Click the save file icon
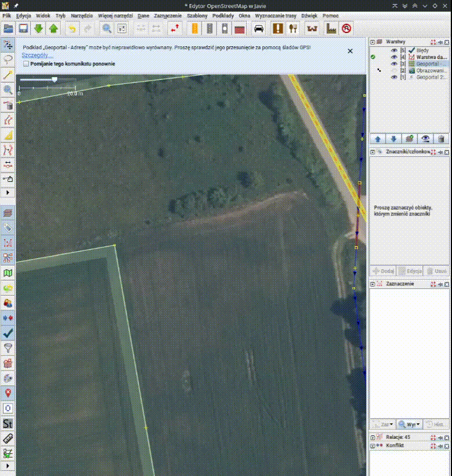The height and width of the screenshot is (476, 452). click(x=23, y=28)
